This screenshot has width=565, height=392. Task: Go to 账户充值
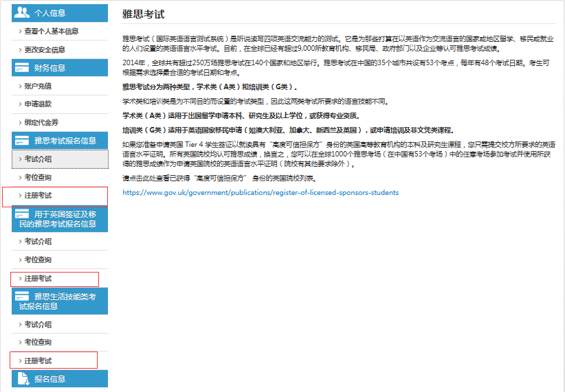[x=60, y=86]
